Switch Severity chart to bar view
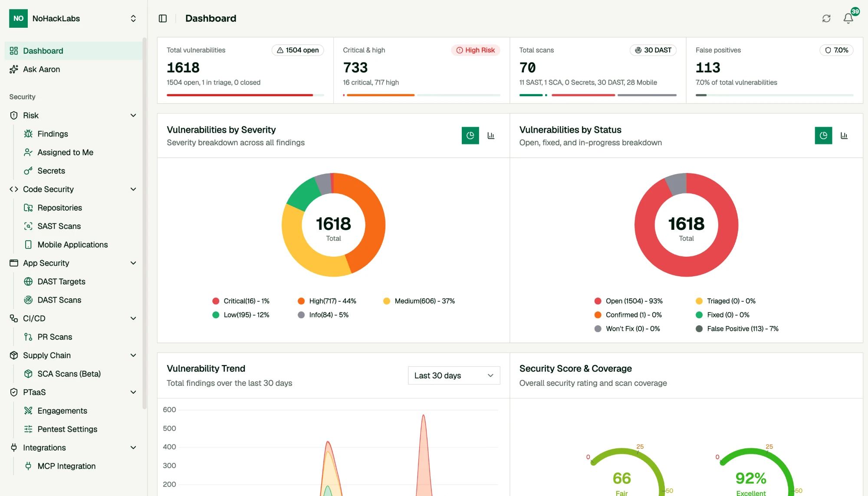 point(491,135)
